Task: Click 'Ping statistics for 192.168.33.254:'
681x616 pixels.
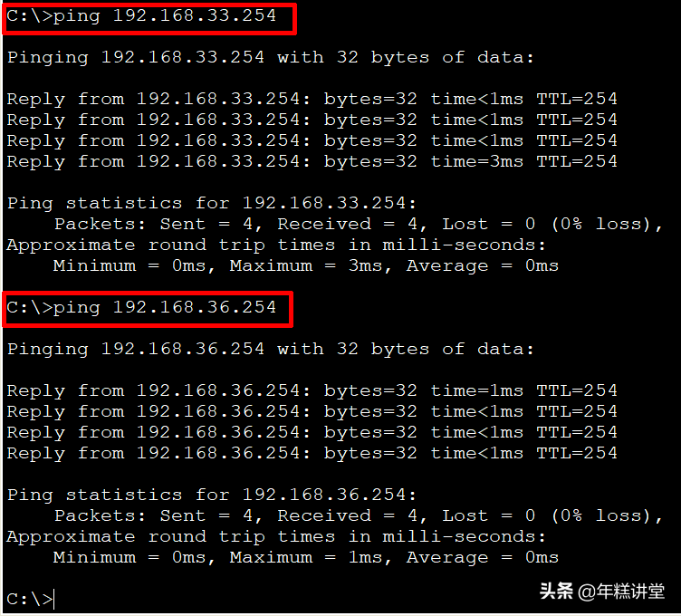Action: [212, 203]
